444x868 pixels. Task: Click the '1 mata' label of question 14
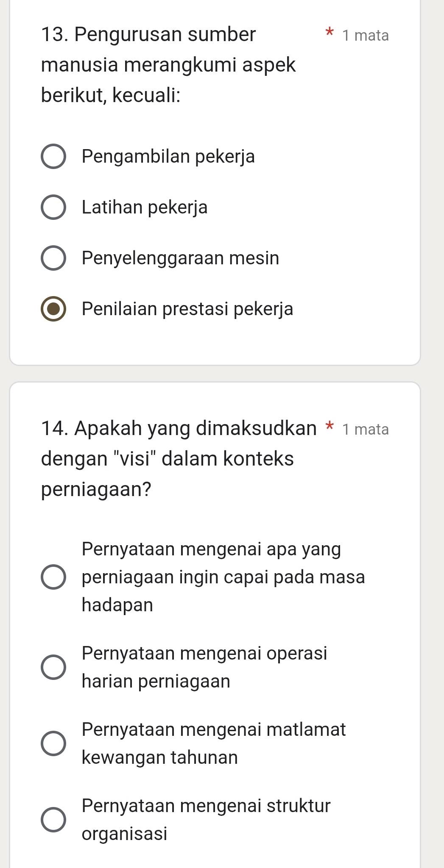coord(366,429)
